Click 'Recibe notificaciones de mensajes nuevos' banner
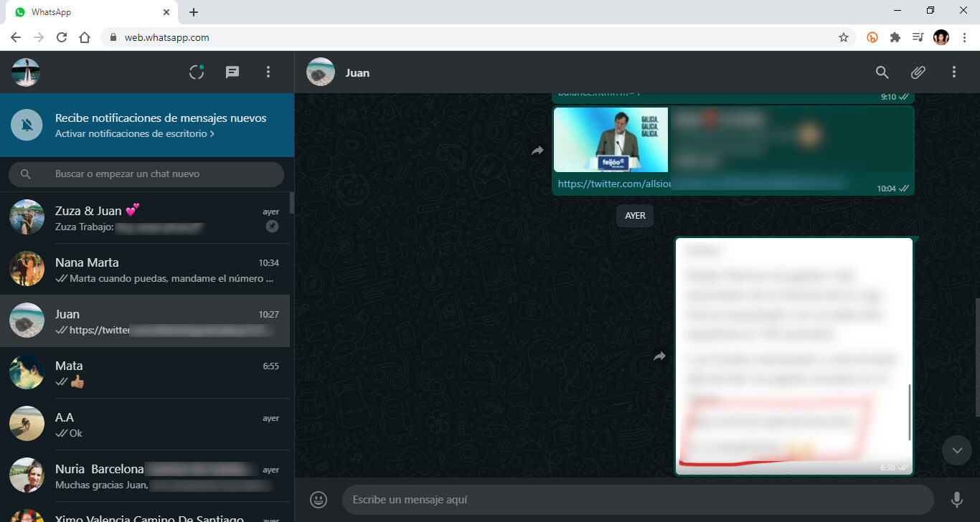The width and height of the screenshot is (980, 522). click(147, 125)
